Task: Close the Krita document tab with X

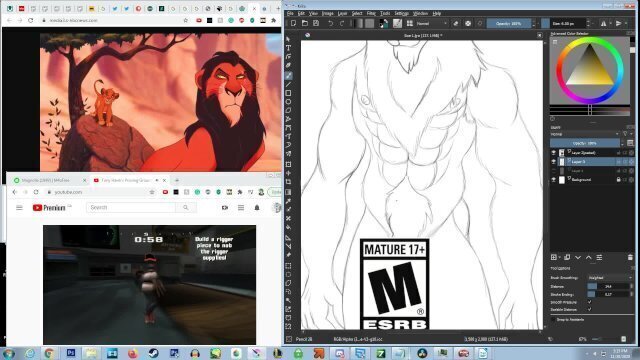Action: coord(540,36)
